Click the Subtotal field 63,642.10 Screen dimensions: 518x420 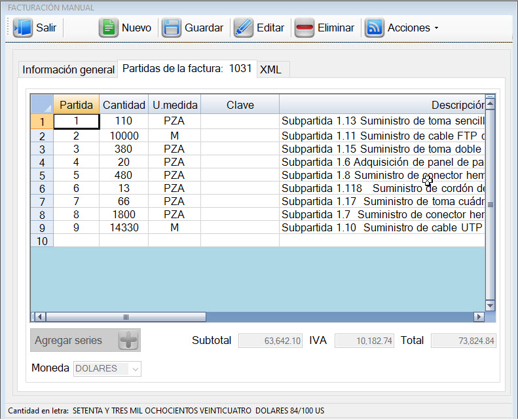[x=270, y=341]
